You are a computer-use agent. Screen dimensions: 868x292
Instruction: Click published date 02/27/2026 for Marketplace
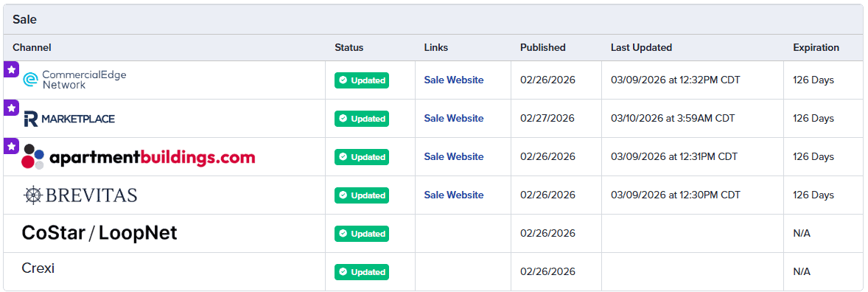(547, 118)
